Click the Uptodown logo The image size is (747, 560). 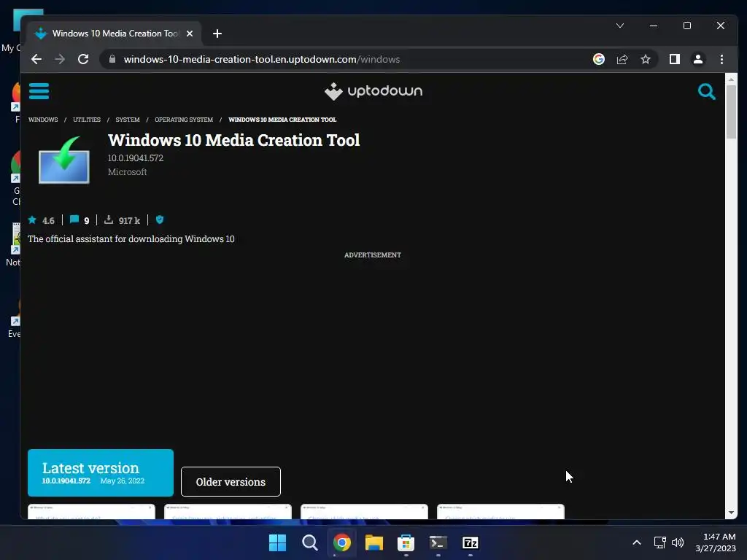[x=373, y=91]
